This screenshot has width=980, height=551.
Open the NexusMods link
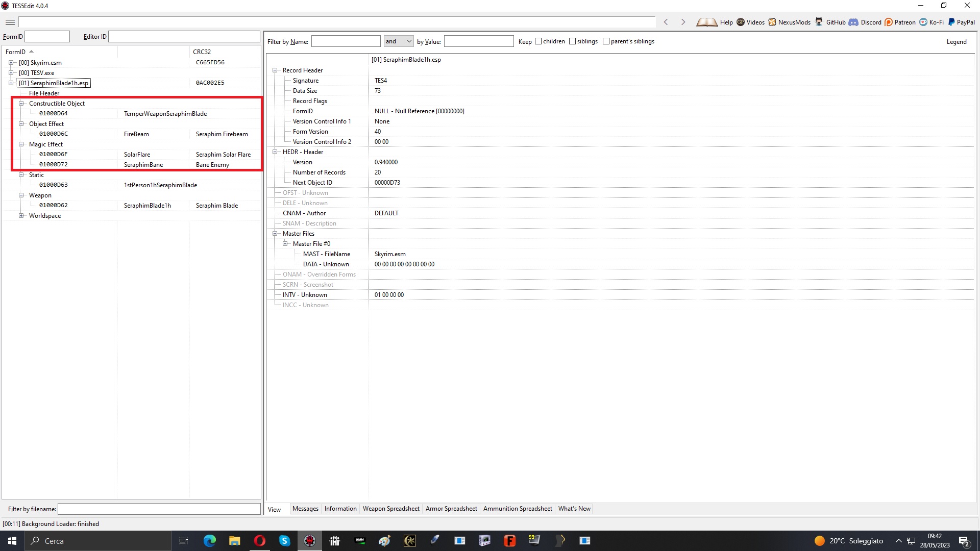(x=789, y=22)
